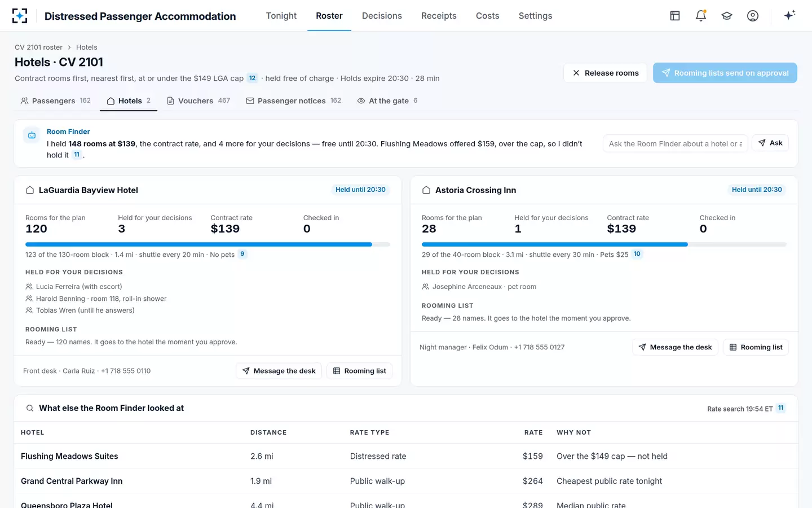Open the Decisions tab

(382, 16)
